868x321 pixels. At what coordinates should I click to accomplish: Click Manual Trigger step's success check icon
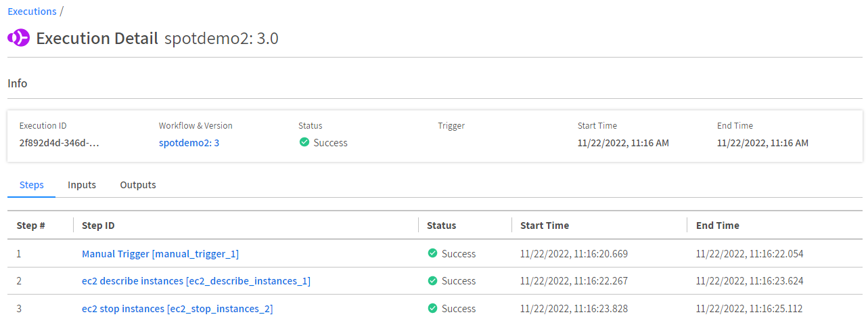point(432,254)
